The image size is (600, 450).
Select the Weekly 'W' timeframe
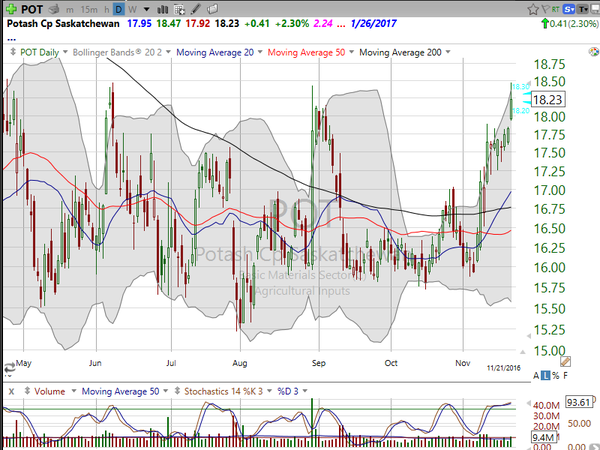[132, 9]
